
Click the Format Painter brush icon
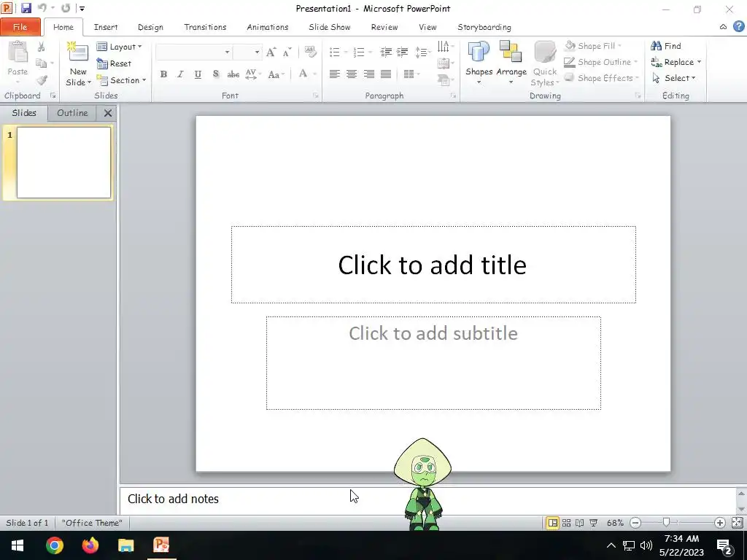[x=42, y=79]
